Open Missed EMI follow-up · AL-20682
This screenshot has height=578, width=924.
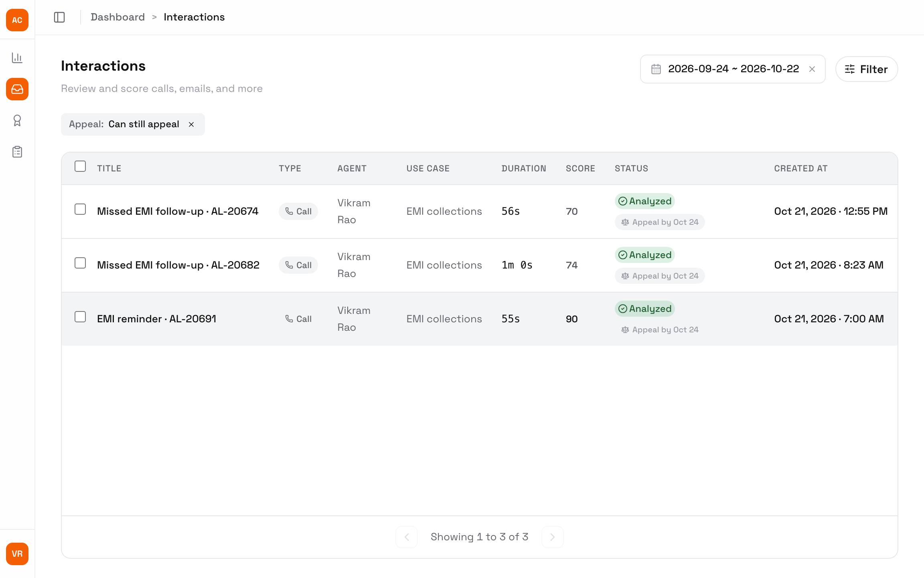178,265
